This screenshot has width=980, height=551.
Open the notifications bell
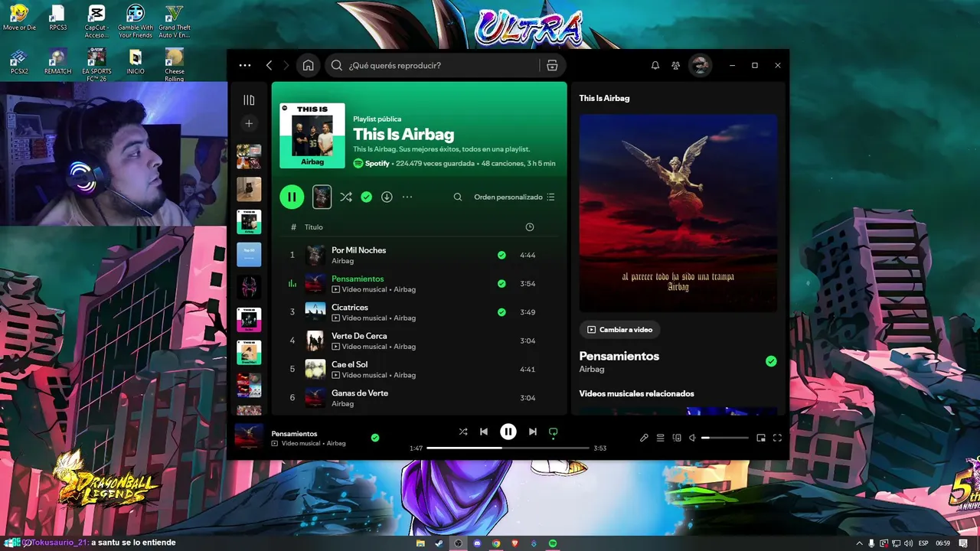pos(655,65)
